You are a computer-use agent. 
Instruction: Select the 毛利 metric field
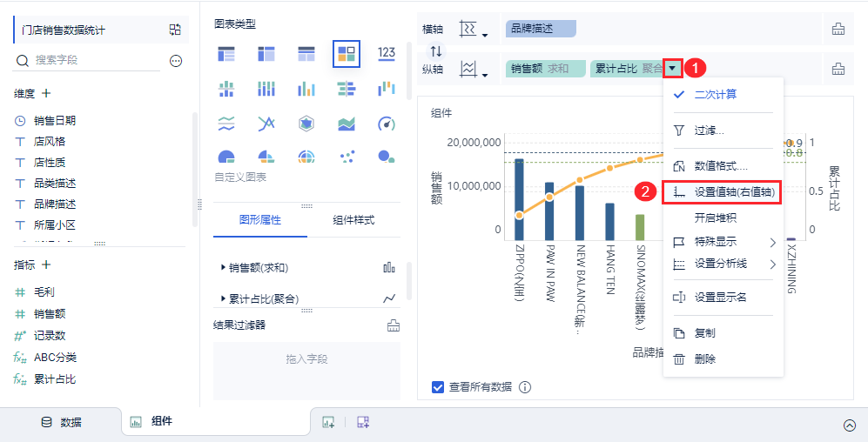44,292
